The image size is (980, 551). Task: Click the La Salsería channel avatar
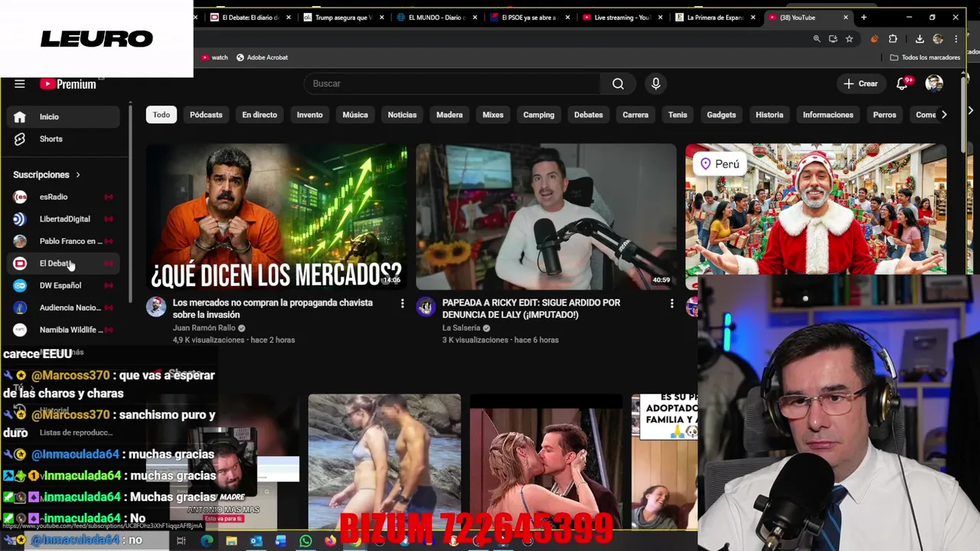coord(426,307)
